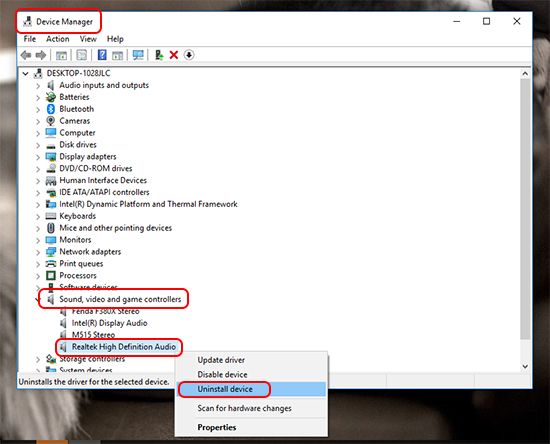Click the Device Manager title bar icon

point(27,21)
